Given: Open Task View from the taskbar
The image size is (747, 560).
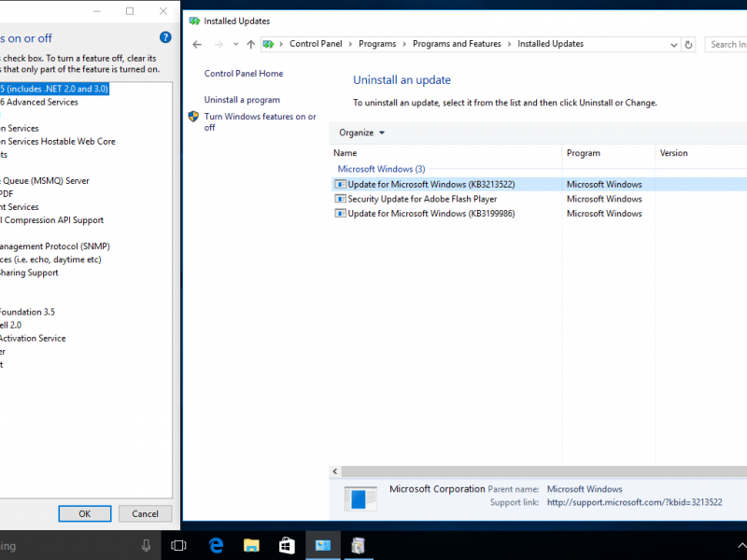Looking at the screenshot, I should point(178,546).
